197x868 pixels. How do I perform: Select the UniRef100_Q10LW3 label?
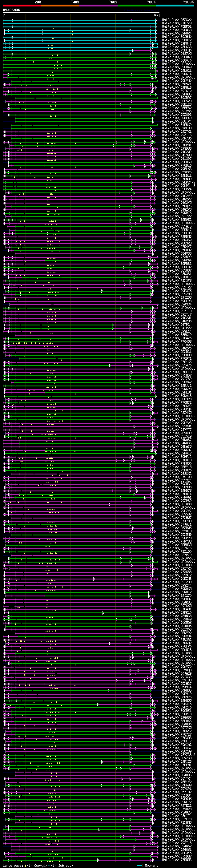pyautogui.click(x=177, y=128)
